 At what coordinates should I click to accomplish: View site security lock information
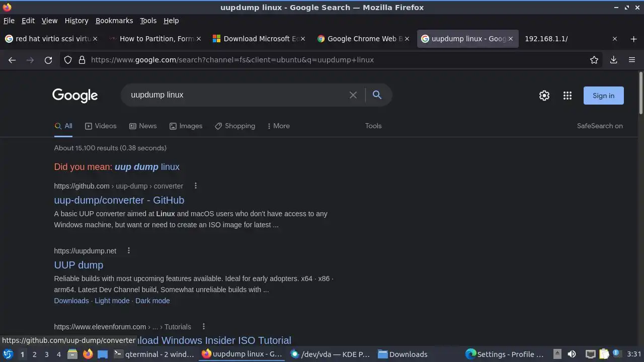coord(82,60)
